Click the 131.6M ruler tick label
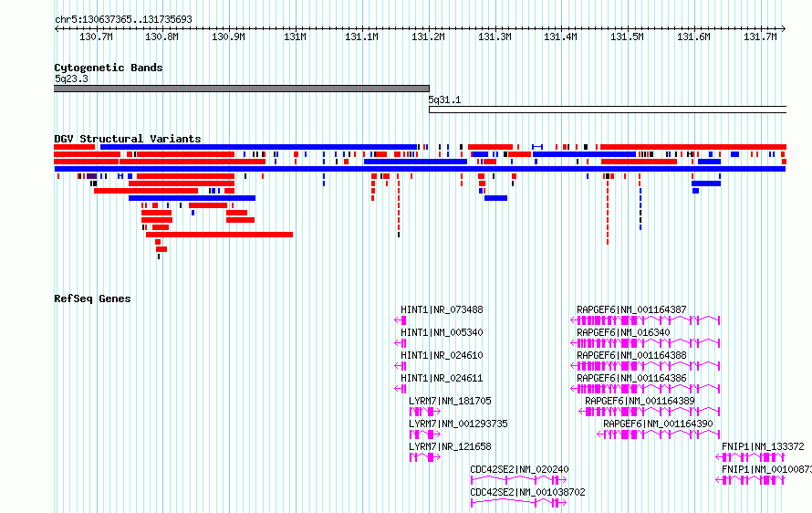Viewport: 812px width, 513px height. tap(693, 37)
